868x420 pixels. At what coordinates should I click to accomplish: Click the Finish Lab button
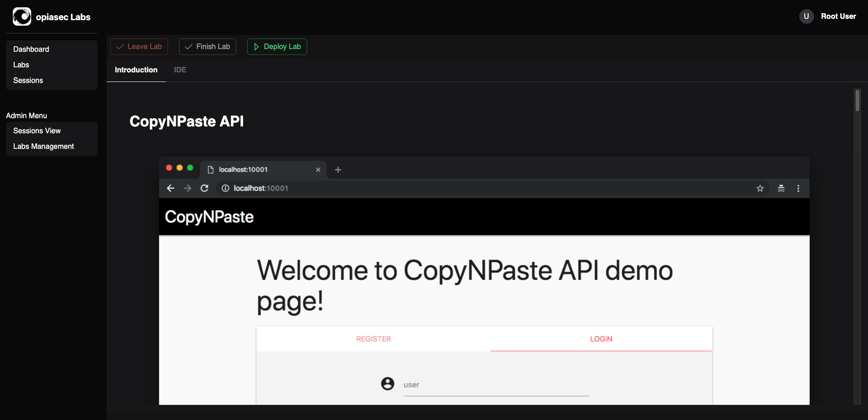(207, 47)
